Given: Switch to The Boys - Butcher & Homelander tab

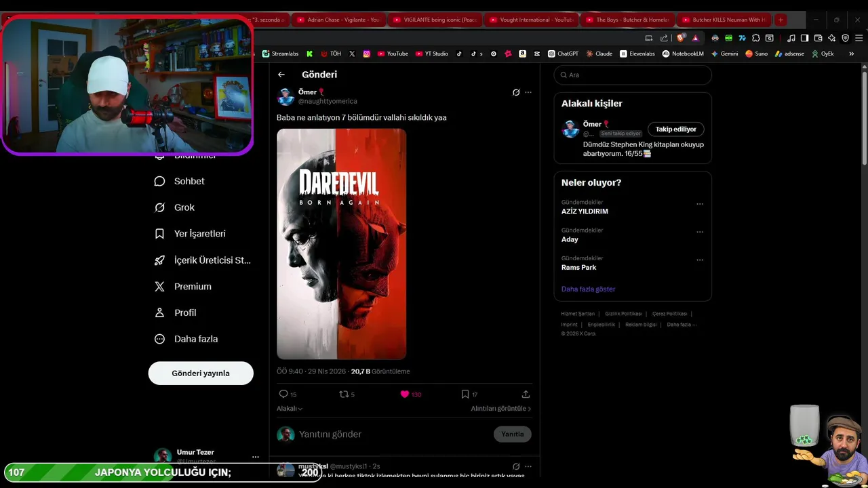Looking at the screenshot, I should click(628, 20).
